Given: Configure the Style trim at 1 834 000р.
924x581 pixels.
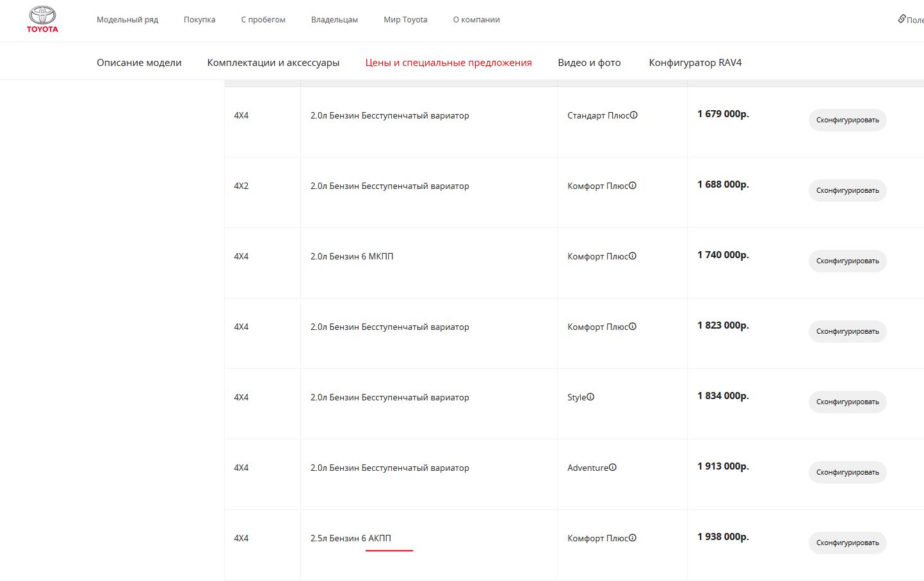Looking at the screenshot, I should [x=847, y=402].
